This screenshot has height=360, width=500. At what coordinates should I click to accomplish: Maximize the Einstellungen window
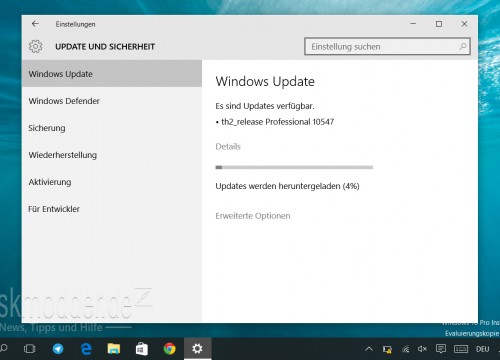(x=439, y=24)
